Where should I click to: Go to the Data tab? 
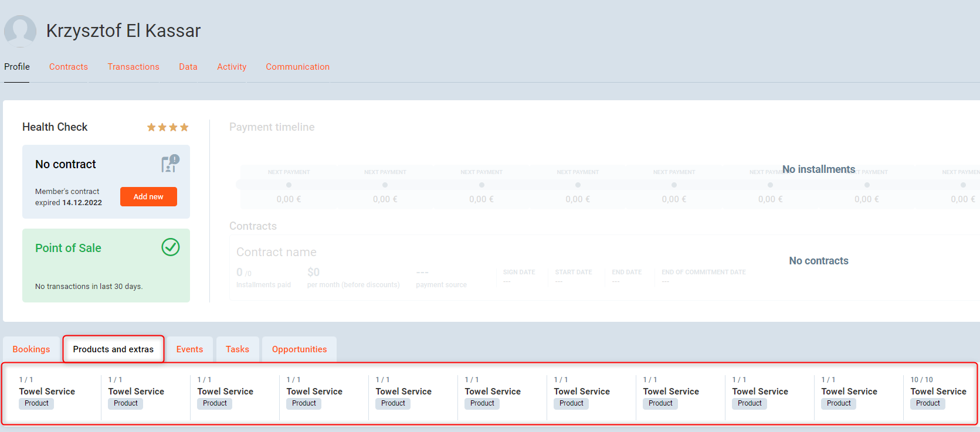coord(188,67)
